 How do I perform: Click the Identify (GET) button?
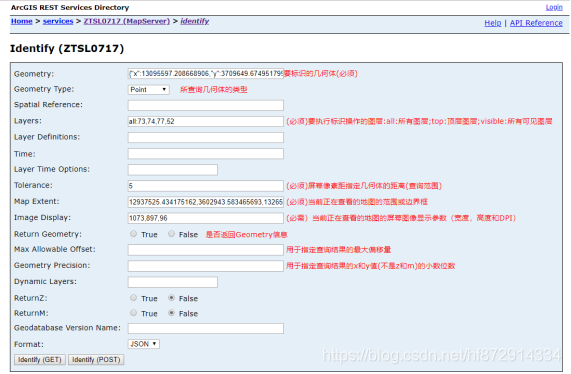pos(40,360)
